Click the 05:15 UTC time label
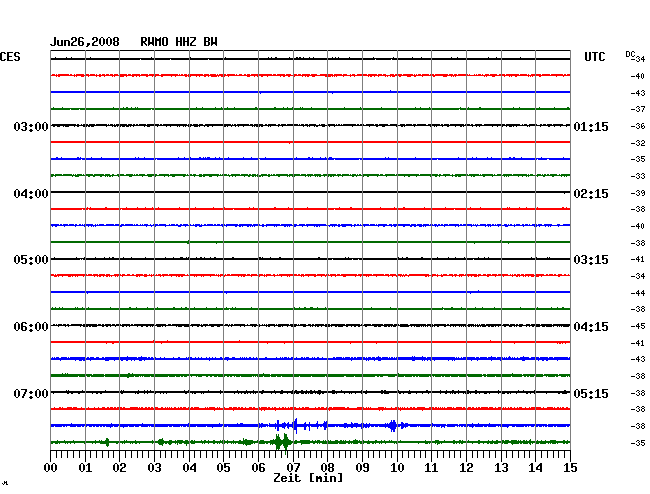Viewport: 650px width, 494px height. pyautogui.click(x=591, y=393)
